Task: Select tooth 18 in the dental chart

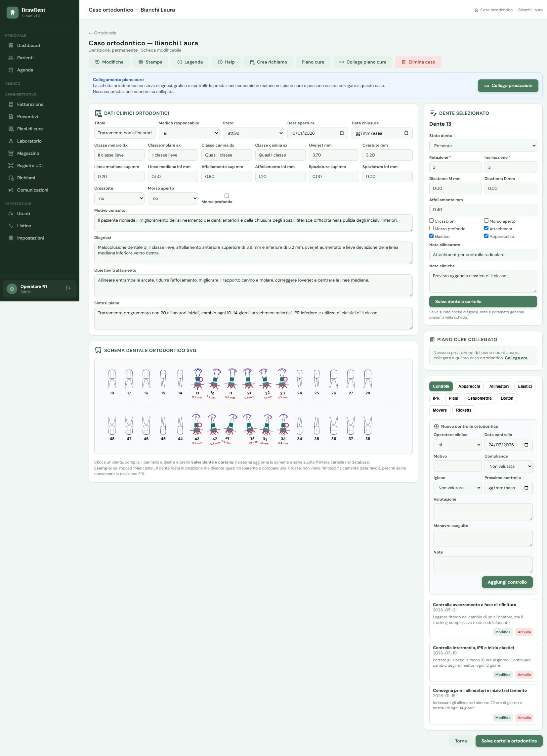Action: [112, 382]
